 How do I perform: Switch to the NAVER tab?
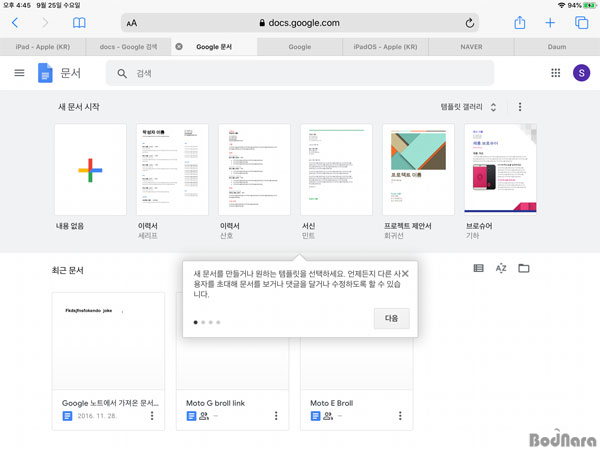(471, 47)
